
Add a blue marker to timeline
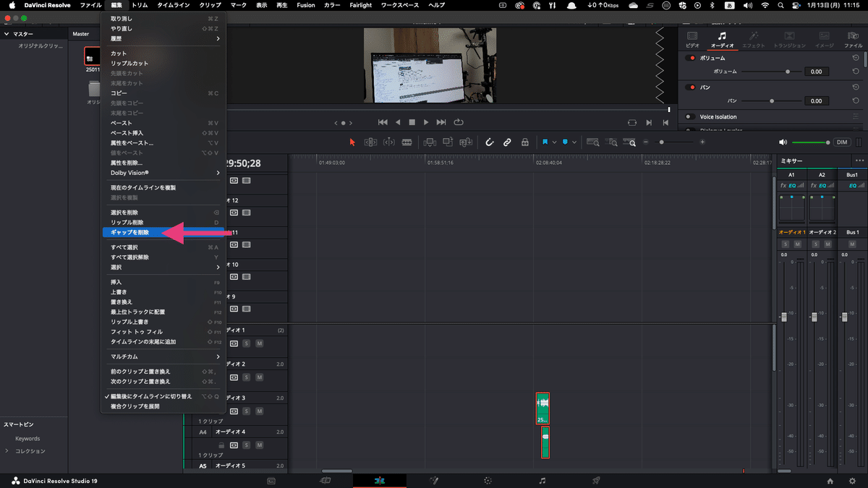(566, 142)
